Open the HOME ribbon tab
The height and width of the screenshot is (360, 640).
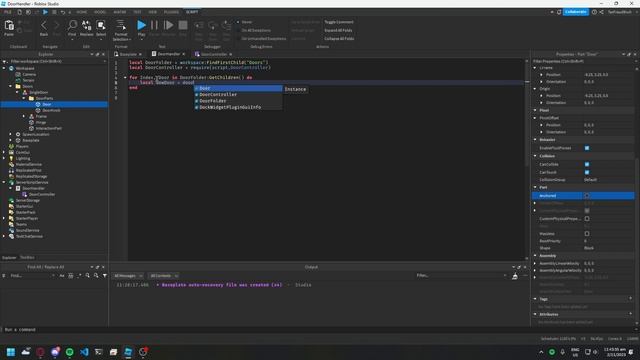(x=82, y=12)
